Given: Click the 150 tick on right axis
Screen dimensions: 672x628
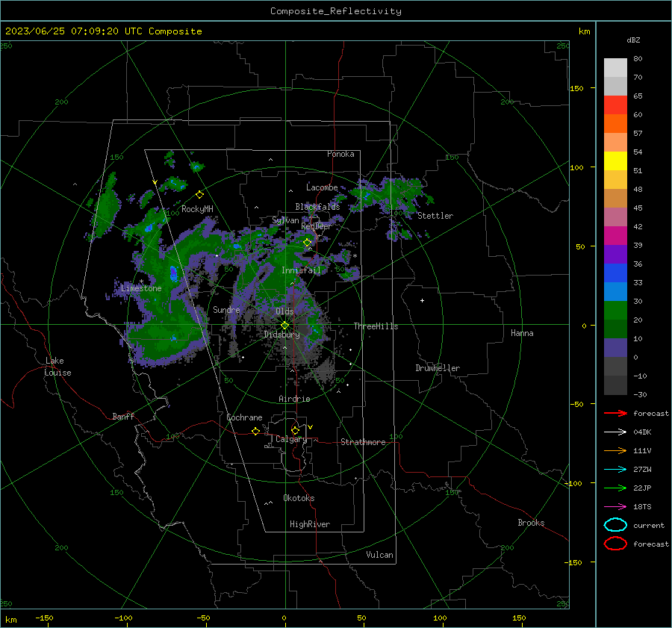Looking at the screenshot, I should 576,88.
